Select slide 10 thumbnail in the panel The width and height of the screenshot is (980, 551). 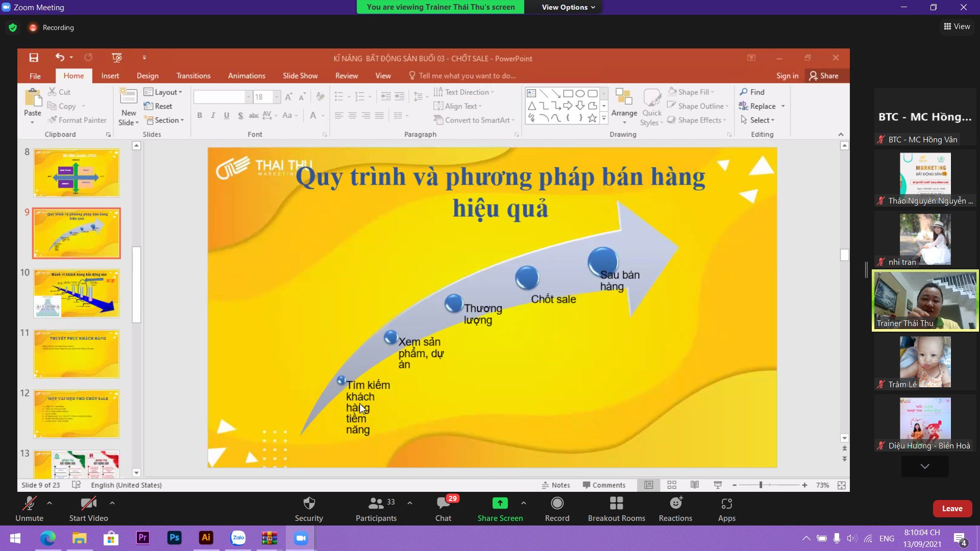point(76,293)
